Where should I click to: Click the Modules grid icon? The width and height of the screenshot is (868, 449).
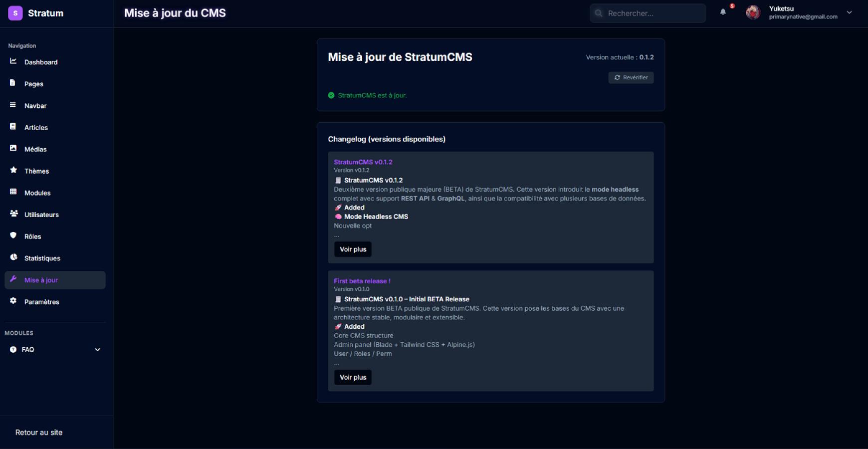click(13, 192)
